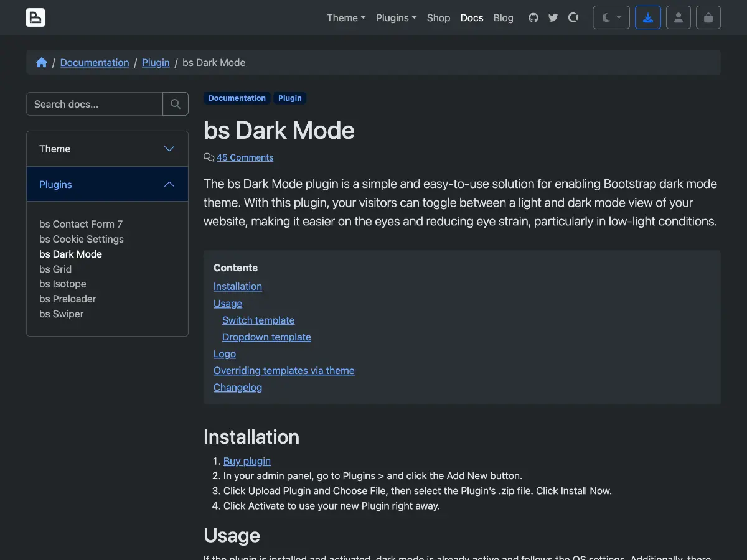The width and height of the screenshot is (747, 560).
Task: Jump to Logo section
Action: pos(225,353)
